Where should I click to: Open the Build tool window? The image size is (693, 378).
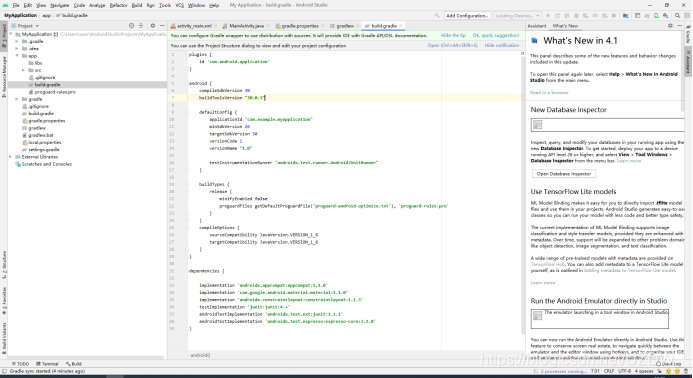pos(74,364)
